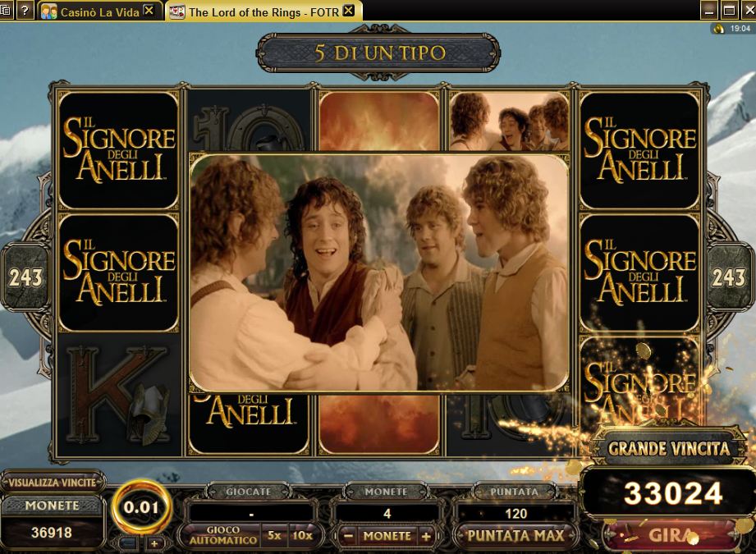Choose 5x autoplay spins
Viewport: 756px width, 554px height.
(274, 536)
